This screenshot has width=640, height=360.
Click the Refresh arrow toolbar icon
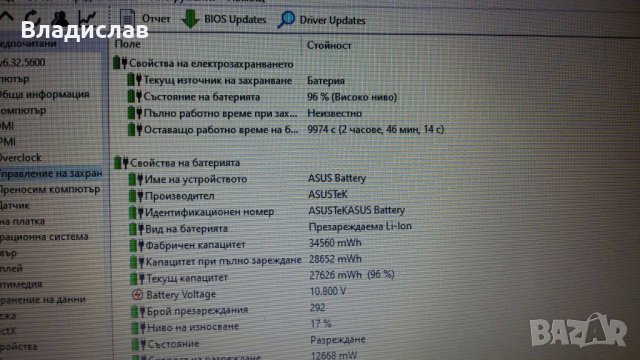[x=33, y=17]
